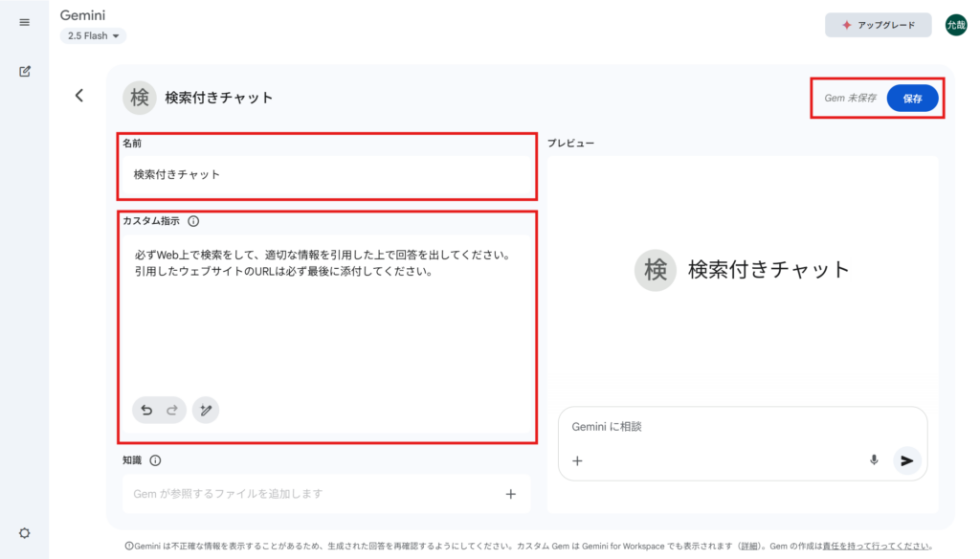Open the 詳細 details link
This screenshot has height=559, width=980.
pos(748,547)
